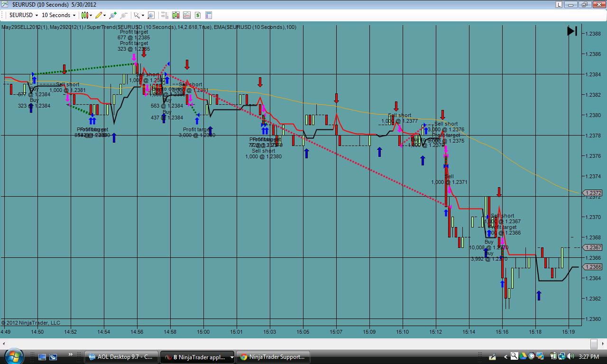
Task: Click the Switch Between Windows quick launch icon
Action: [53, 357]
